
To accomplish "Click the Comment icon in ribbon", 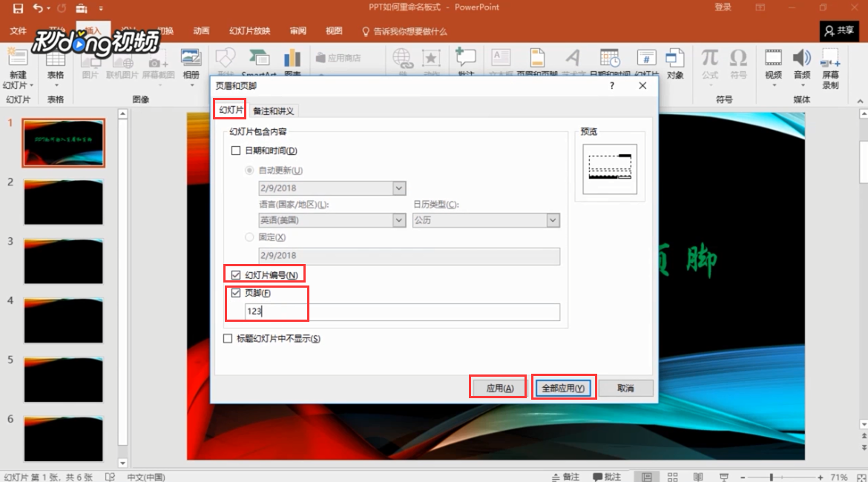I will click(x=466, y=58).
